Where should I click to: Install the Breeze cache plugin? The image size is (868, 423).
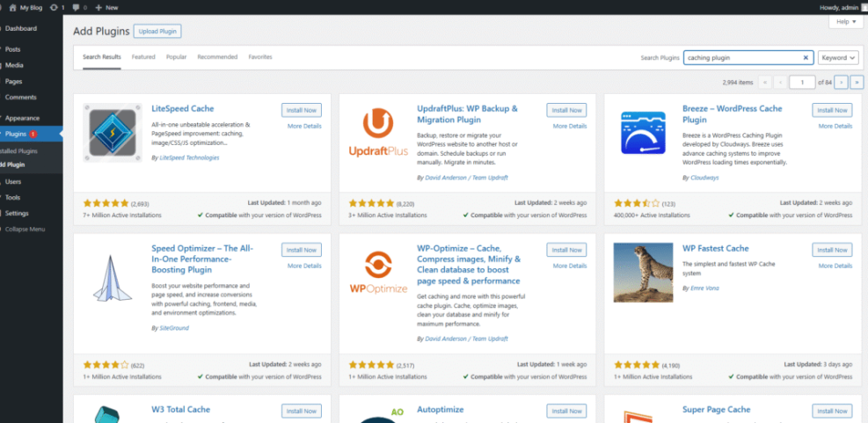832,110
